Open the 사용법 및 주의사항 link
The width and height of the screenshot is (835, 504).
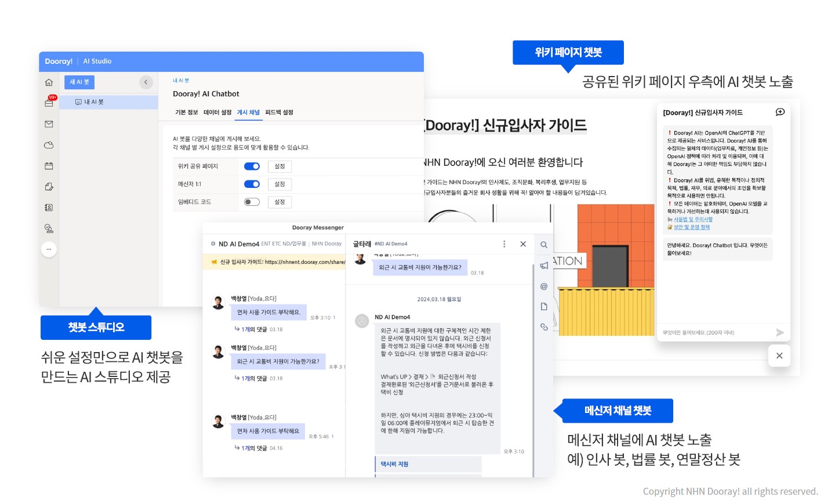point(693,220)
